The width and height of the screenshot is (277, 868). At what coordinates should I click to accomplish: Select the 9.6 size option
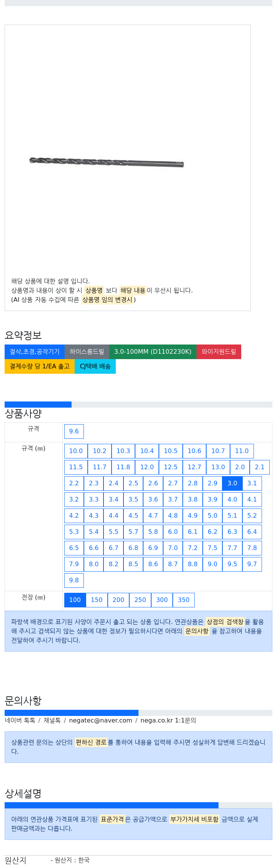[x=74, y=431]
